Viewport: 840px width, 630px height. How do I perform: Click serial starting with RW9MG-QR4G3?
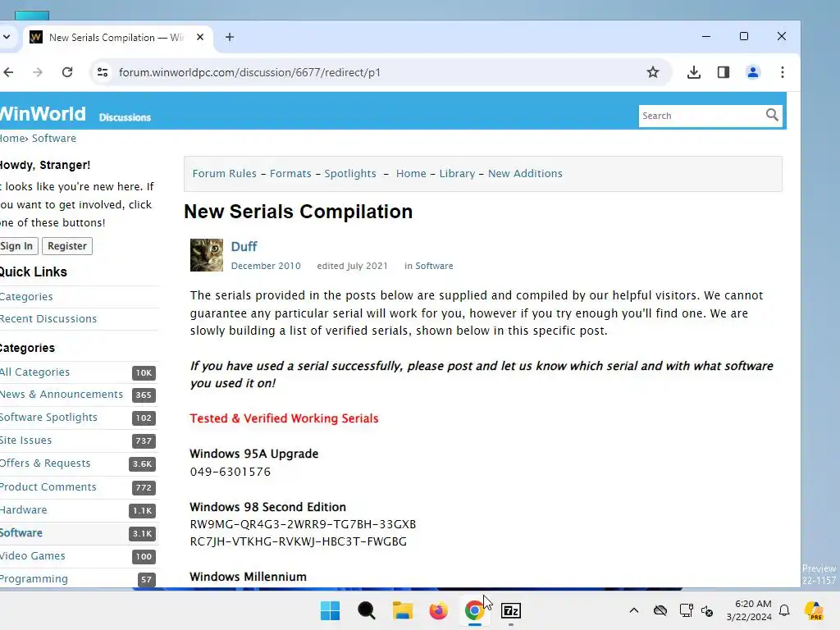(303, 524)
